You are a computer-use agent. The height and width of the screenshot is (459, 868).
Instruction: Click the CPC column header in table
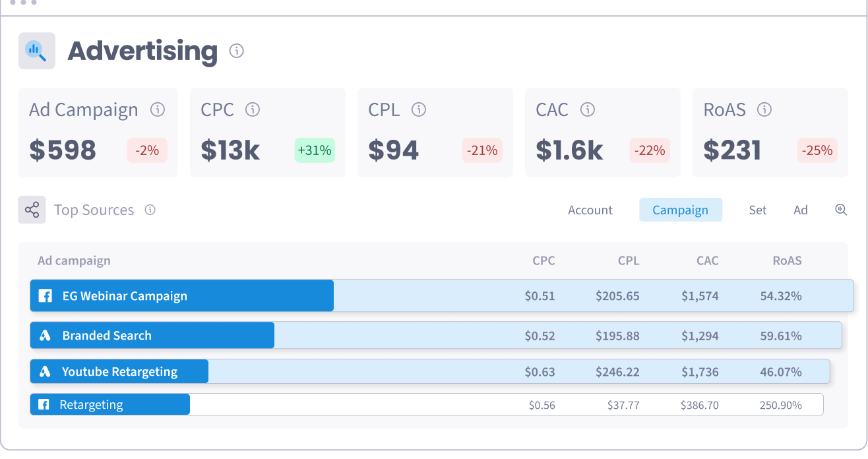tap(543, 260)
